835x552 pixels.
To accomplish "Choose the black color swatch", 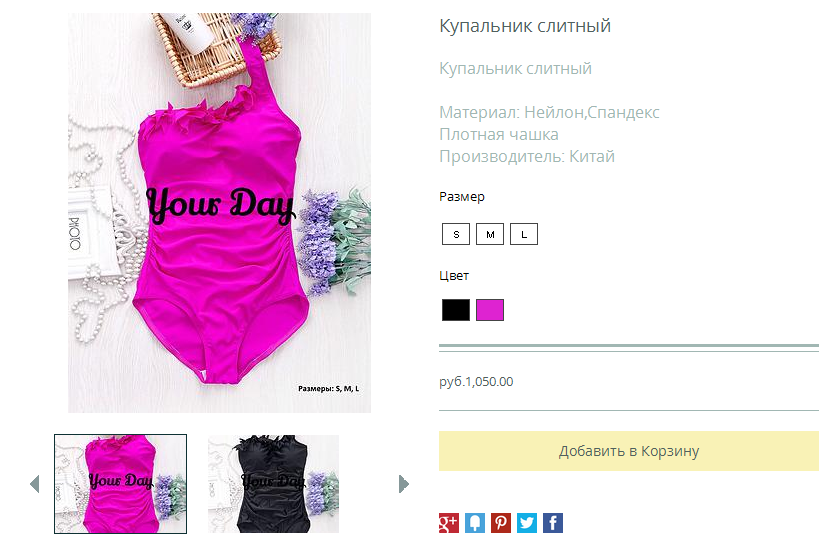I will [456, 310].
